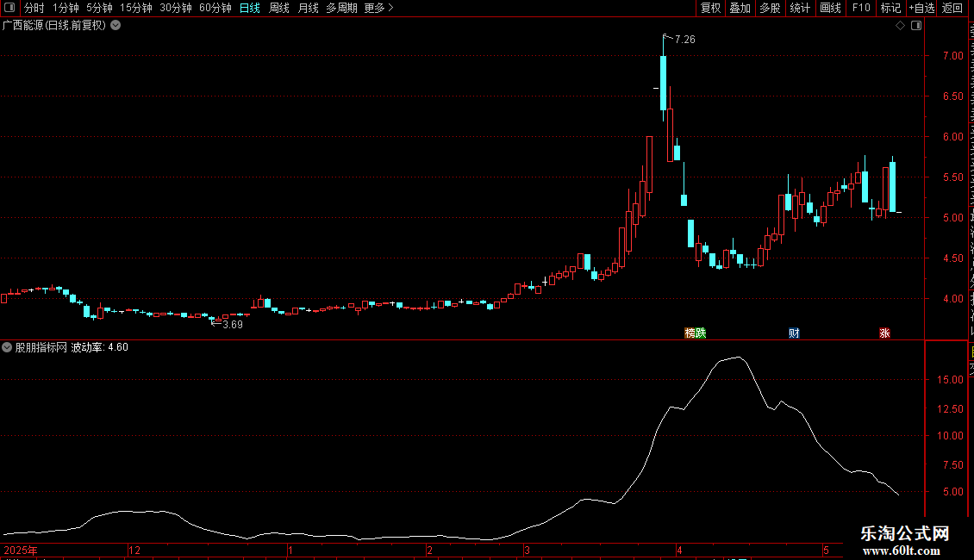Click the 标记 mark button

click(890, 8)
